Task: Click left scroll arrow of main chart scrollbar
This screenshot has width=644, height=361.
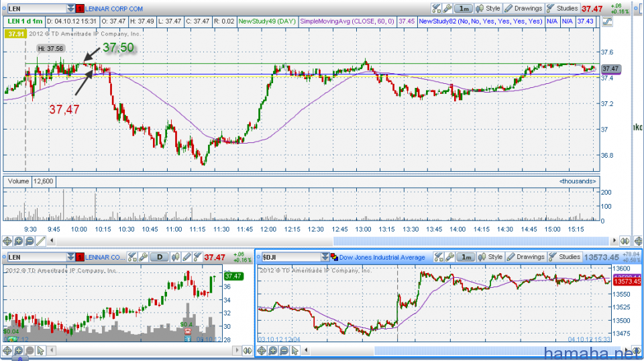Action: (52, 241)
